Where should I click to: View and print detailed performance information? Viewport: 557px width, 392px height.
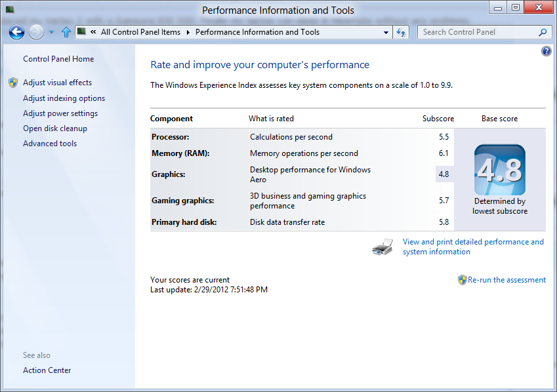(473, 246)
